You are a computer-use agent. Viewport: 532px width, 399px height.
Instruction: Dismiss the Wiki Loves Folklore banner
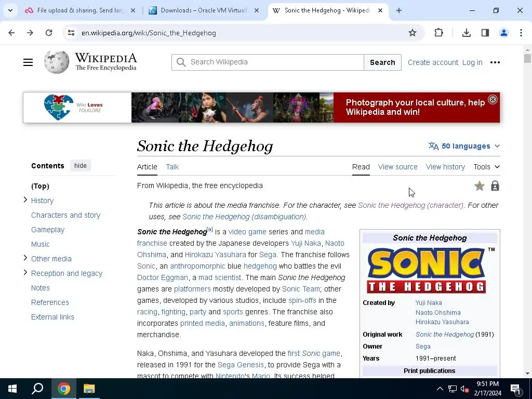(x=493, y=99)
